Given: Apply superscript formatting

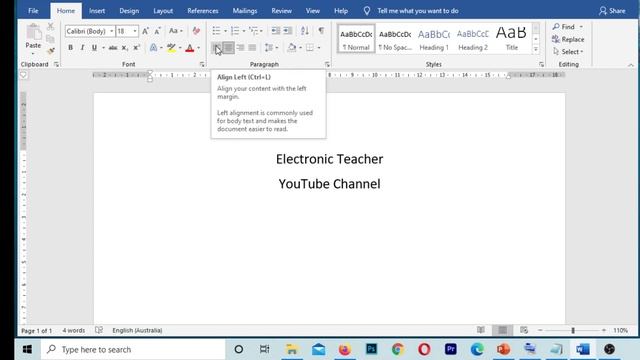Looking at the screenshot, I should (x=137, y=48).
